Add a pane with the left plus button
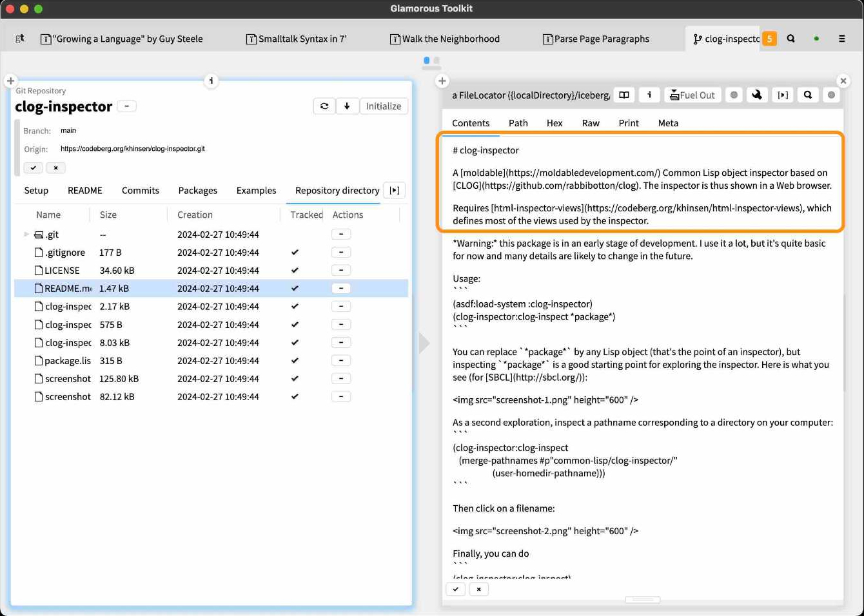The width and height of the screenshot is (864, 616). 10,81
